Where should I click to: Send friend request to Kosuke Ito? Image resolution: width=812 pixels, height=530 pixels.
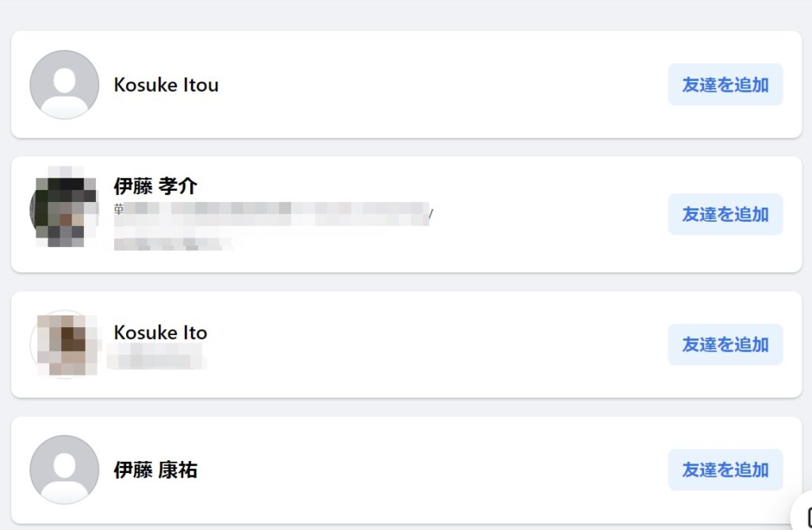tap(725, 345)
